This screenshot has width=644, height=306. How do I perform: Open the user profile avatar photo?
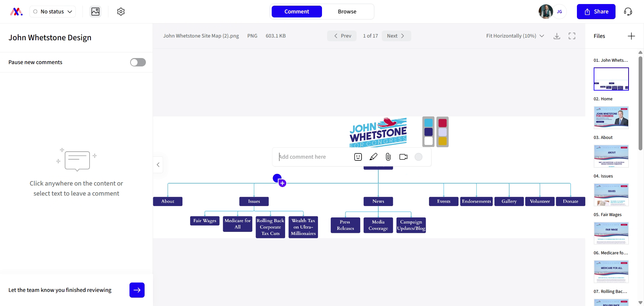click(x=546, y=12)
